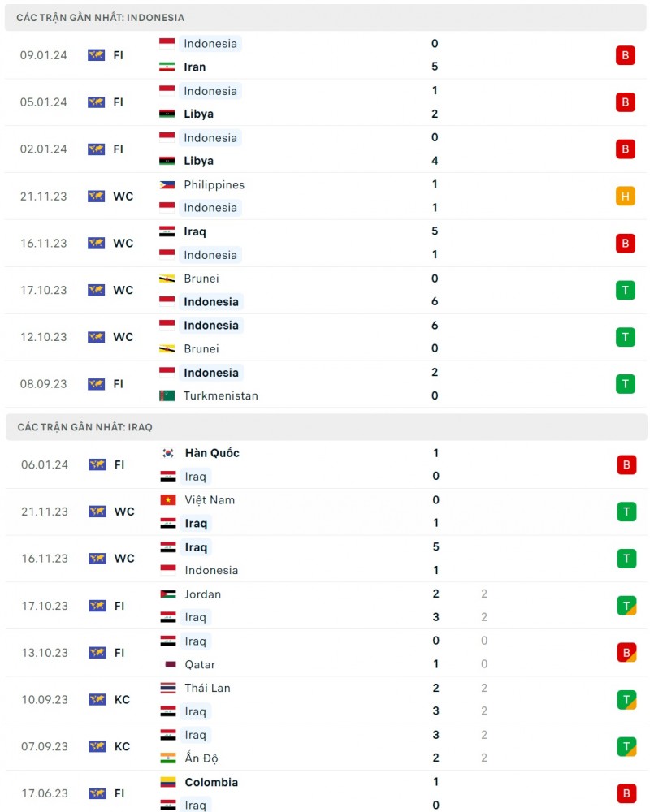Screen dimensions: 650x812
Task: Click the Philippines flag icon
Action: 167,185
